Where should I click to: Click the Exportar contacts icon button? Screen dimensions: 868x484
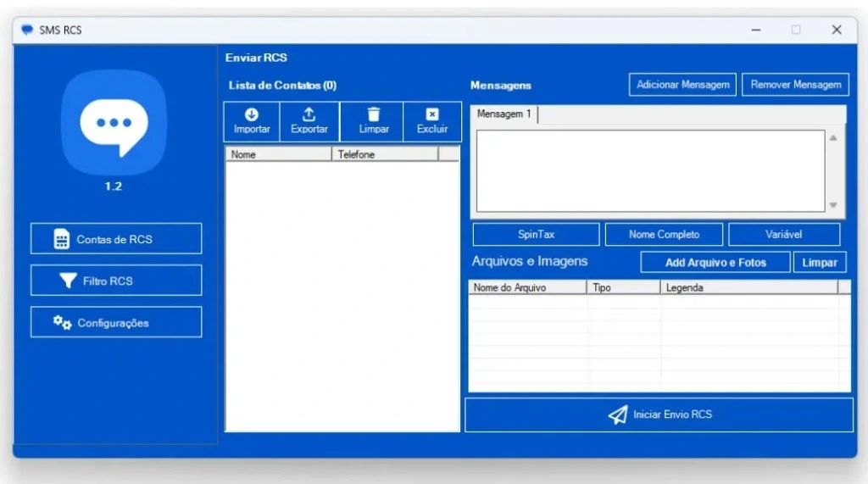[309, 121]
